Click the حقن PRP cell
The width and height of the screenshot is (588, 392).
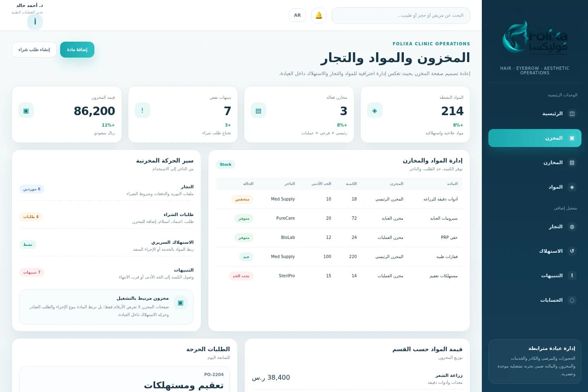point(449,238)
